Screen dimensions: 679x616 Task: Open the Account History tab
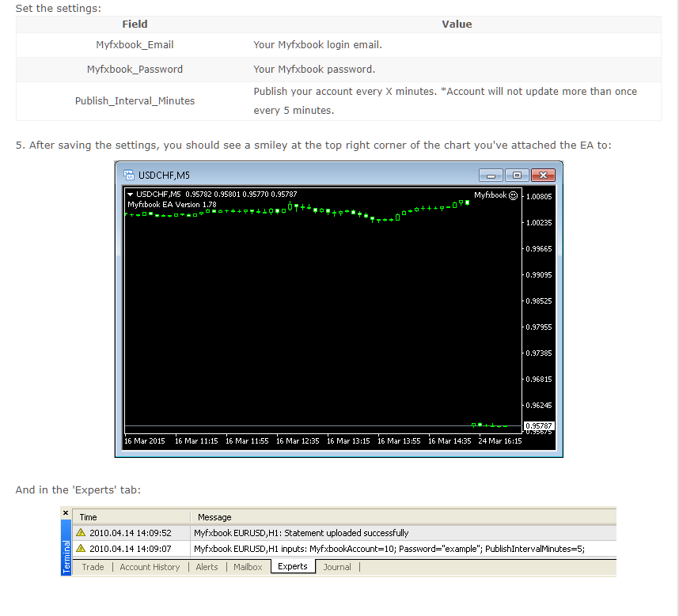[x=150, y=567]
